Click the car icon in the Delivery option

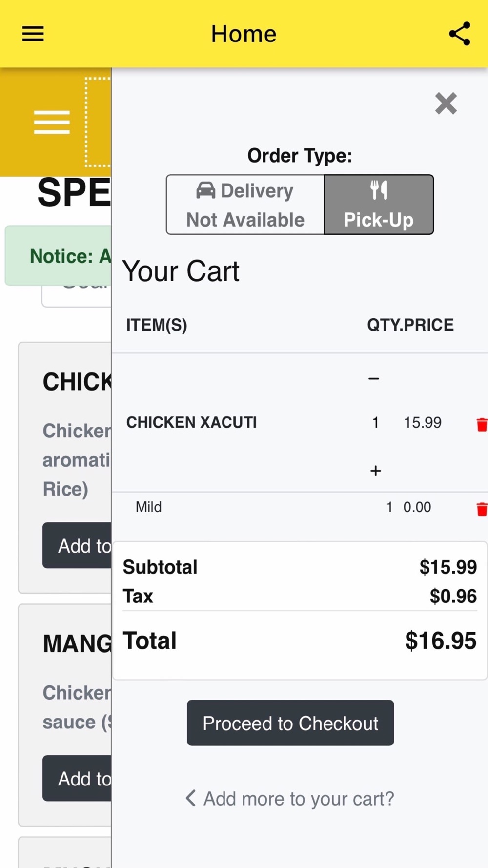point(206,190)
